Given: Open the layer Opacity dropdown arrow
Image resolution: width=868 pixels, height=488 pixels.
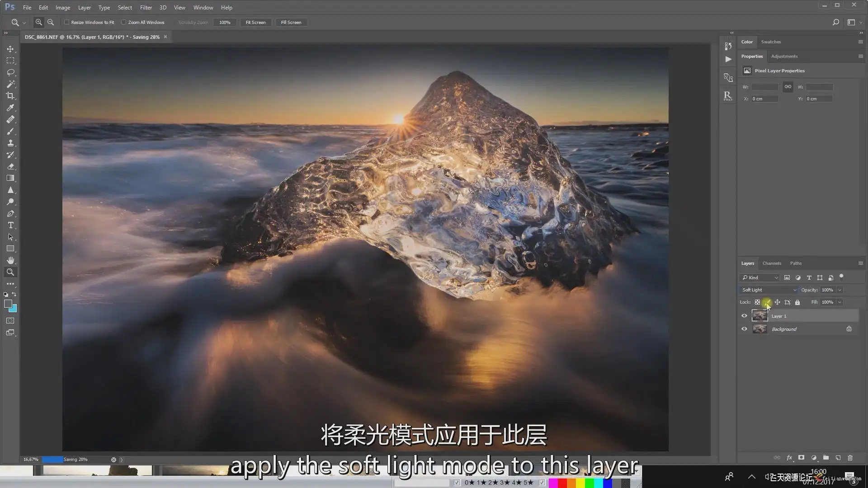Looking at the screenshot, I should pos(840,290).
